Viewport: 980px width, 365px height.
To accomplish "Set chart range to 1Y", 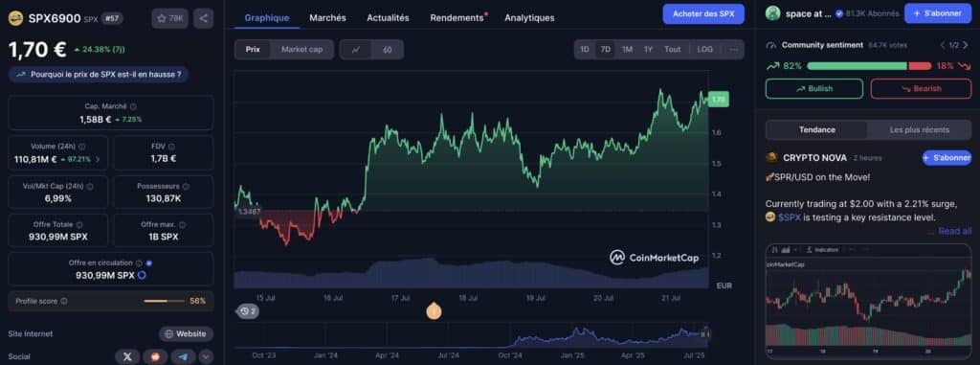I will [648, 50].
